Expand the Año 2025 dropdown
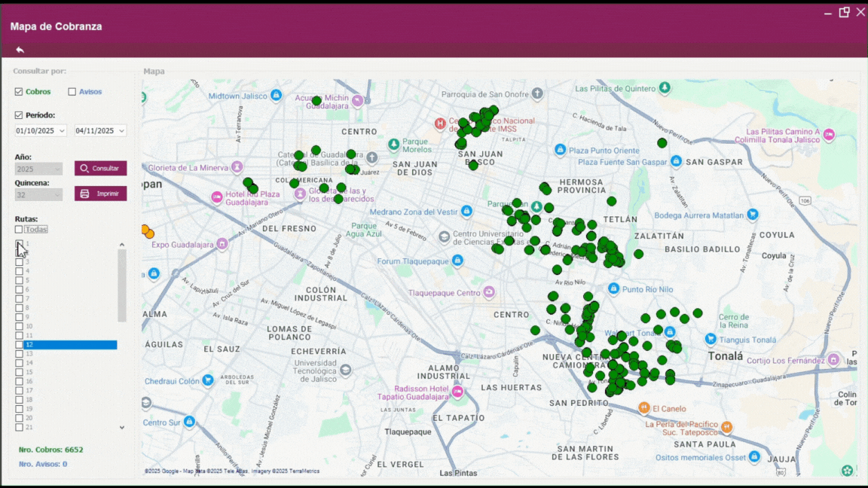 pyautogui.click(x=57, y=169)
